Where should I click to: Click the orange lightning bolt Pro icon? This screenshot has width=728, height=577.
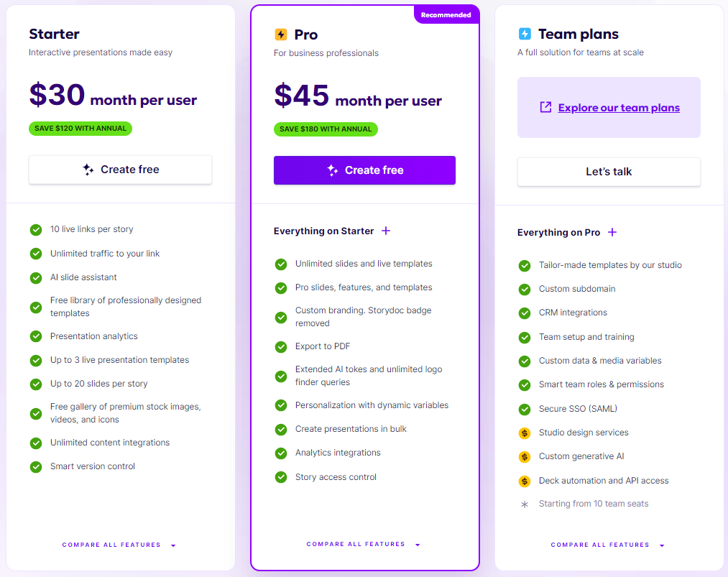tap(281, 34)
